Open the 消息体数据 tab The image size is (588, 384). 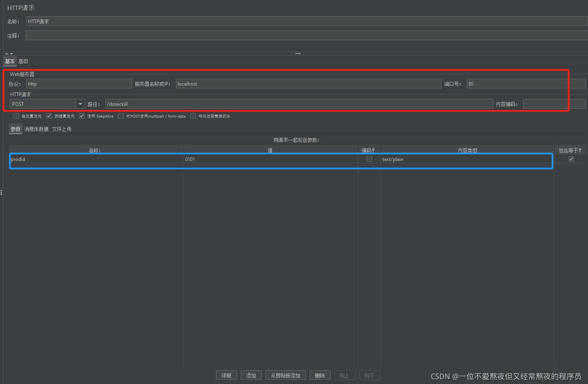(x=36, y=129)
